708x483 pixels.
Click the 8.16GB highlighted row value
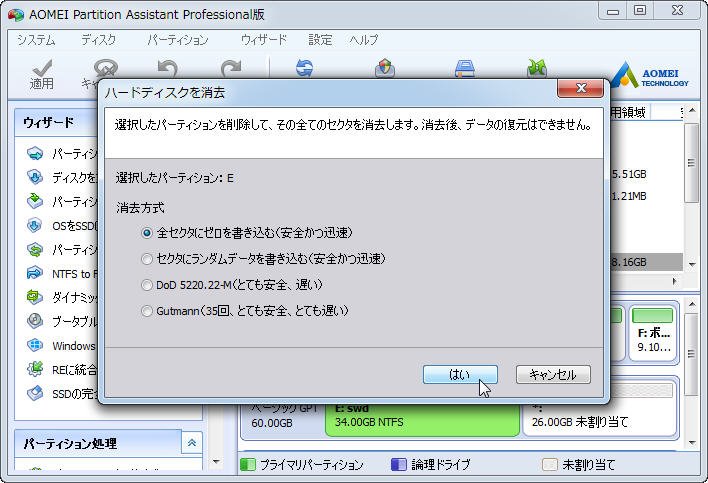point(629,262)
